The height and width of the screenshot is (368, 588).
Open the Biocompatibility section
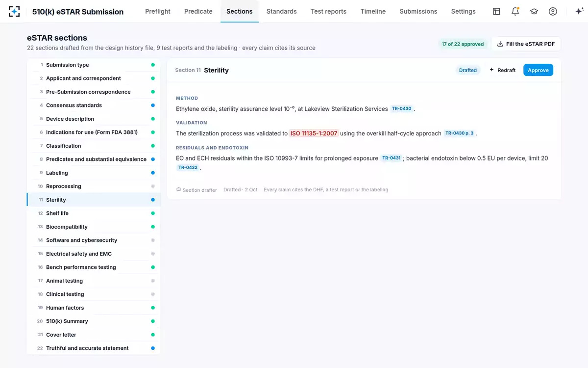[94, 227]
